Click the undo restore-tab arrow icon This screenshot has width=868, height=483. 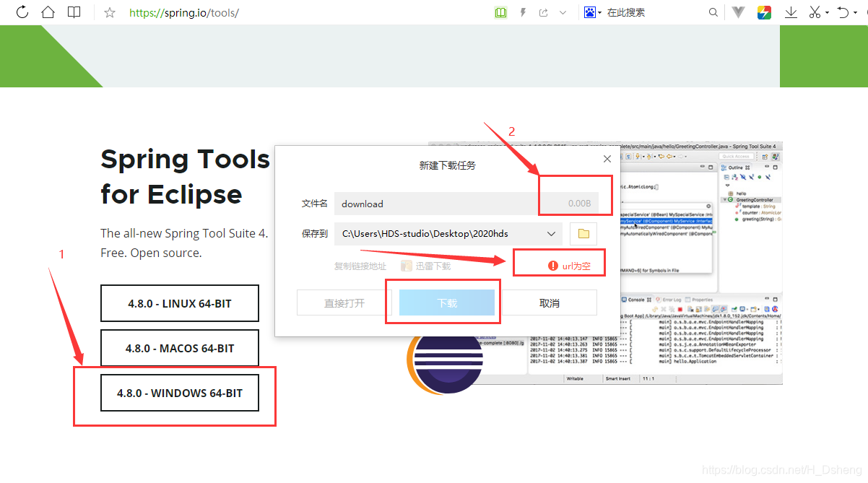click(x=843, y=12)
